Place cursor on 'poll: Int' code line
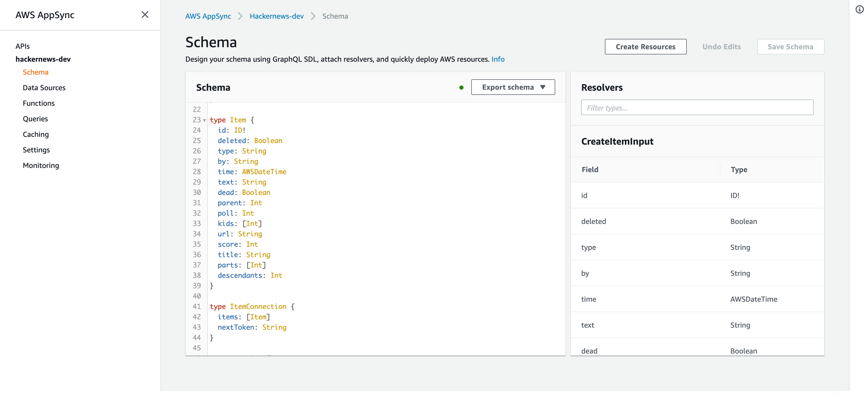 coord(236,213)
